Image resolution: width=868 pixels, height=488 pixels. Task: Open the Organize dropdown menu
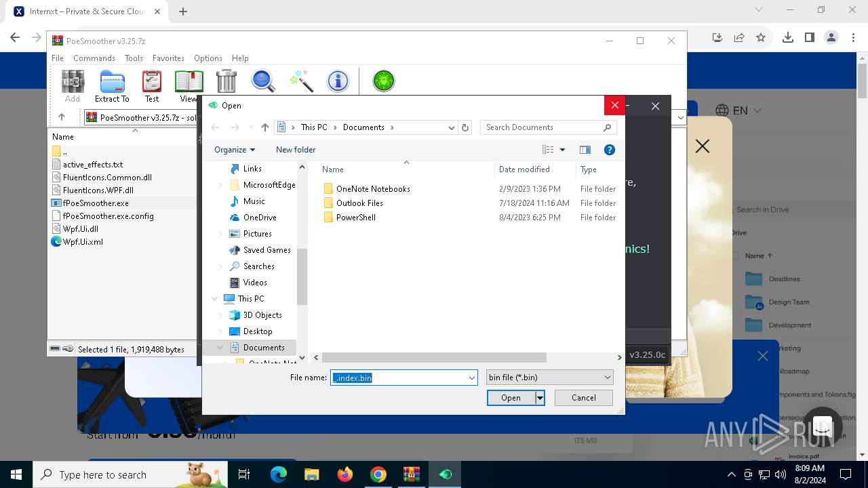point(235,150)
